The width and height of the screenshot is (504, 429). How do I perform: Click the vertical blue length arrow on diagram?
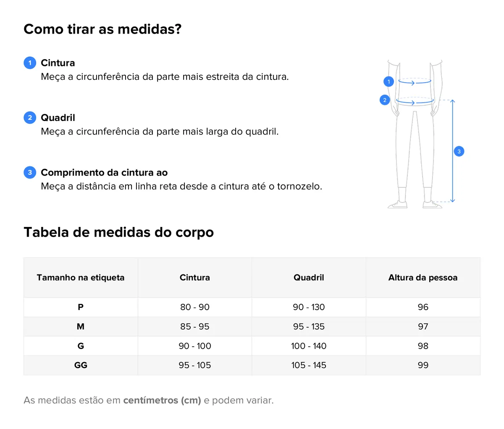tap(452, 151)
